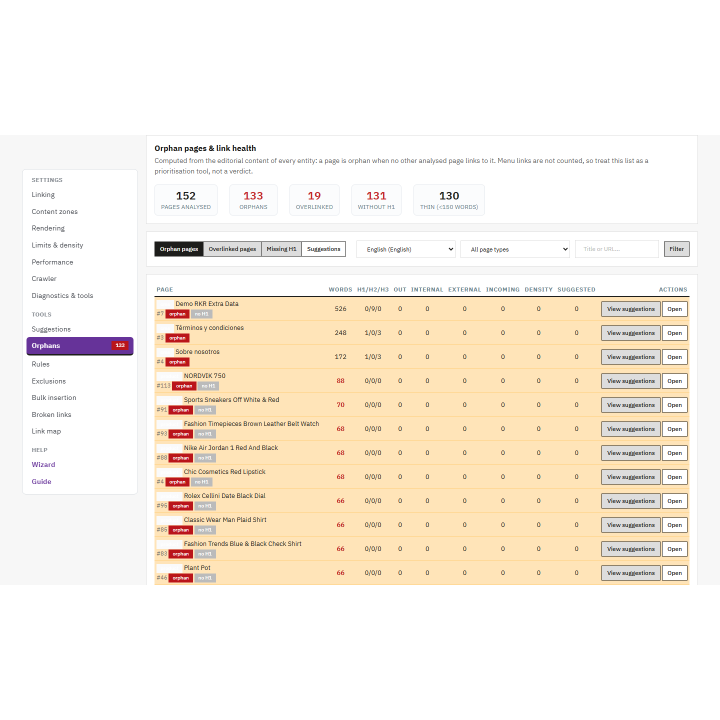Open Limits & density settings

point(57,245)
